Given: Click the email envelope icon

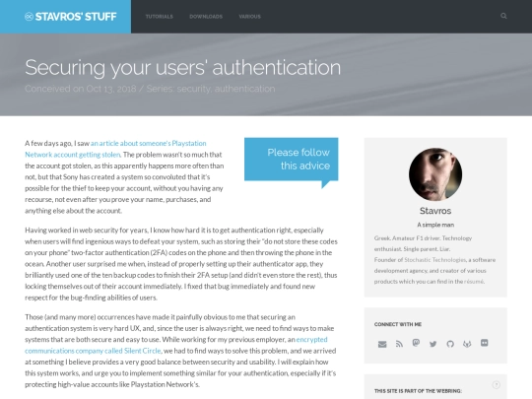Looking at the screenshot, I should [x=382, y=344].
